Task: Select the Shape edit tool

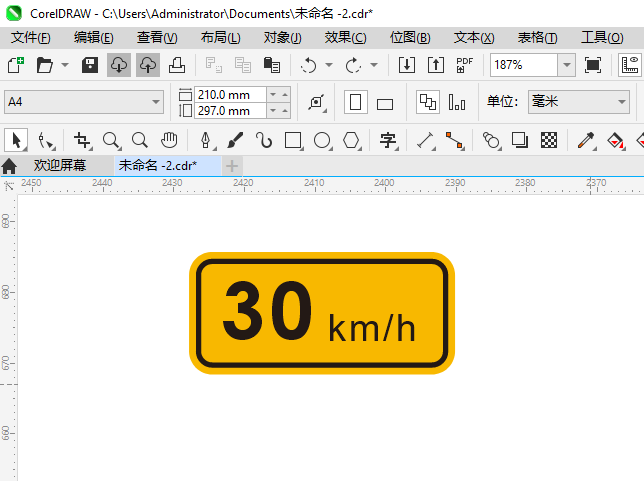Action: 46,140
